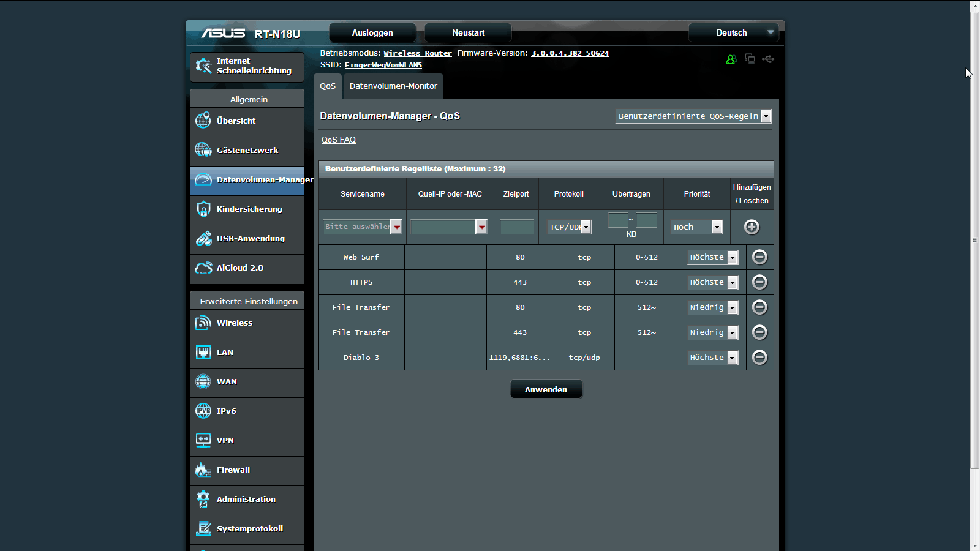Open the Kindersicherung menu item

tap(247, 209)
